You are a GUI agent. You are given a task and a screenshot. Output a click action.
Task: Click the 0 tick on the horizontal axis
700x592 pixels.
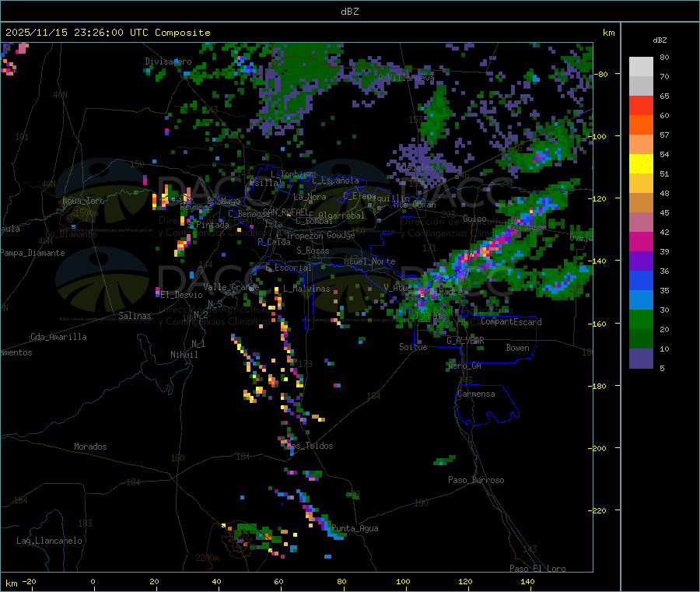(93, 581)
